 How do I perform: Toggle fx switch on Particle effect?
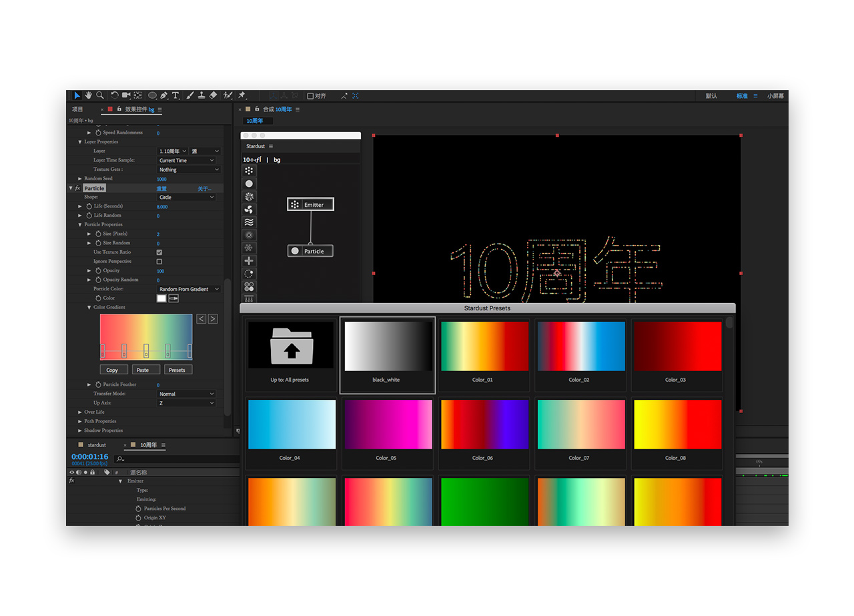[x=77, y=188]
